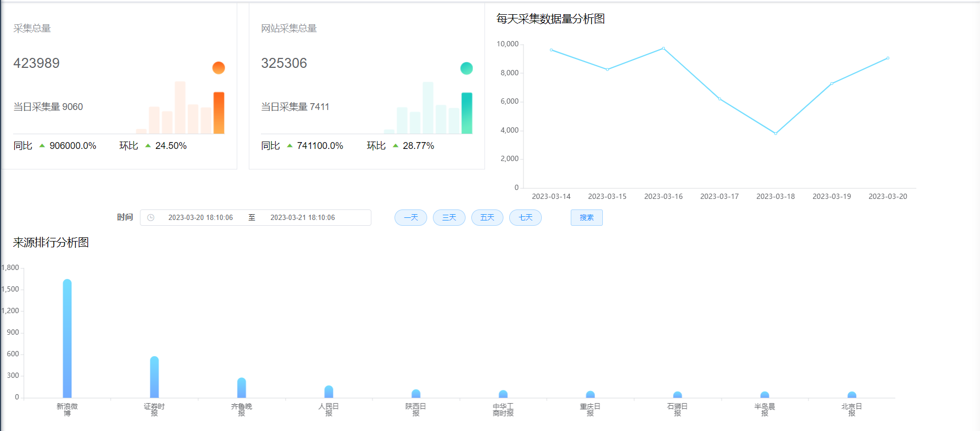Select the 三天 quick range button

point(449,217)
